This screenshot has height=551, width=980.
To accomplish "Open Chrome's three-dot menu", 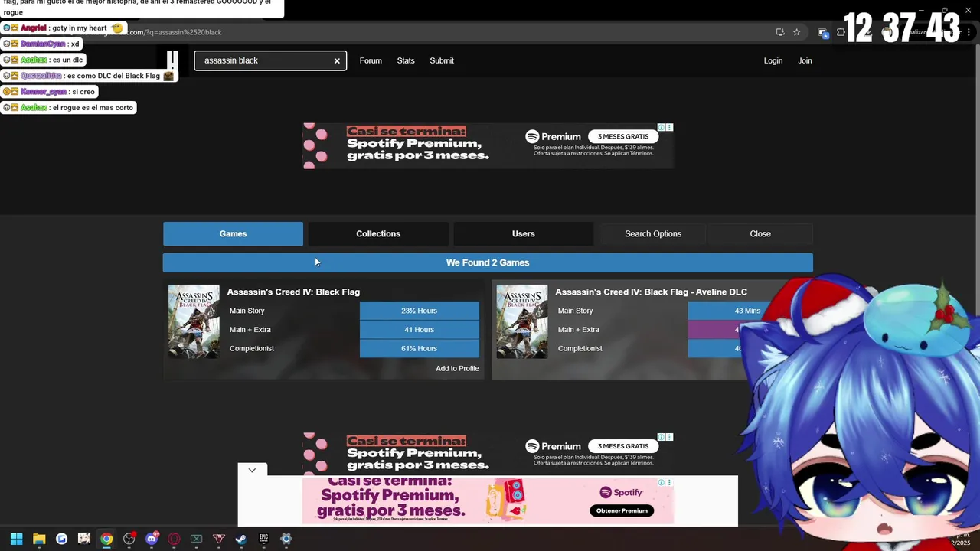I will pyautogui.click(x=967, y=32).
